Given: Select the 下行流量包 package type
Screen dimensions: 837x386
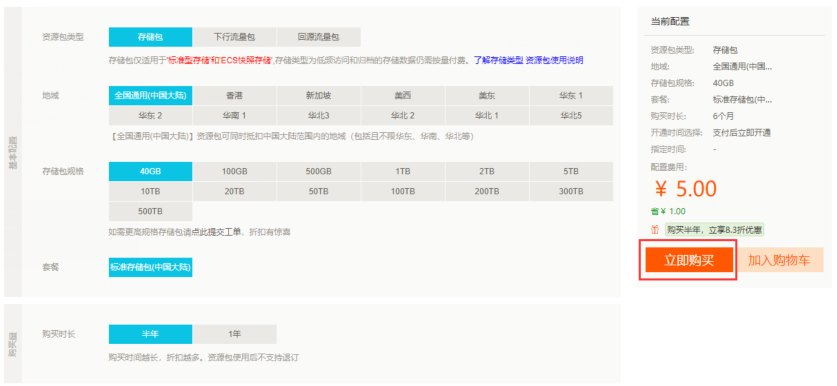Looking at the screenshot, I should coord(234,37).
